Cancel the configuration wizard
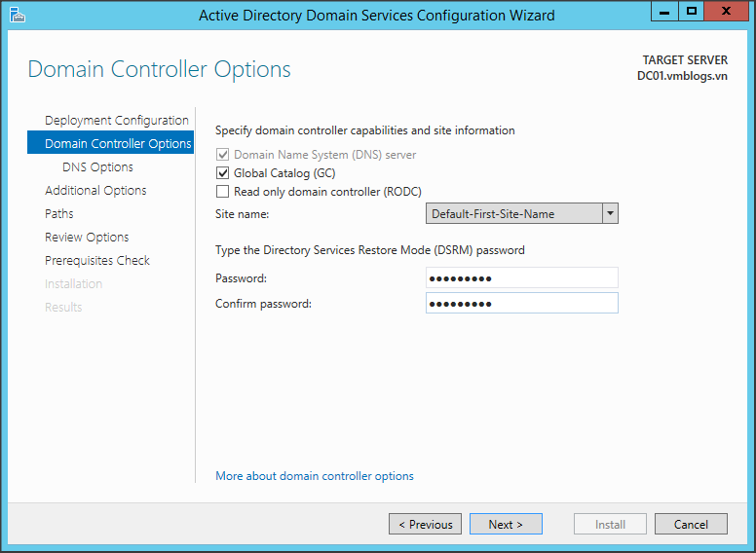The image size is (756, 553). pyautogui.click(x=690, y=524)
